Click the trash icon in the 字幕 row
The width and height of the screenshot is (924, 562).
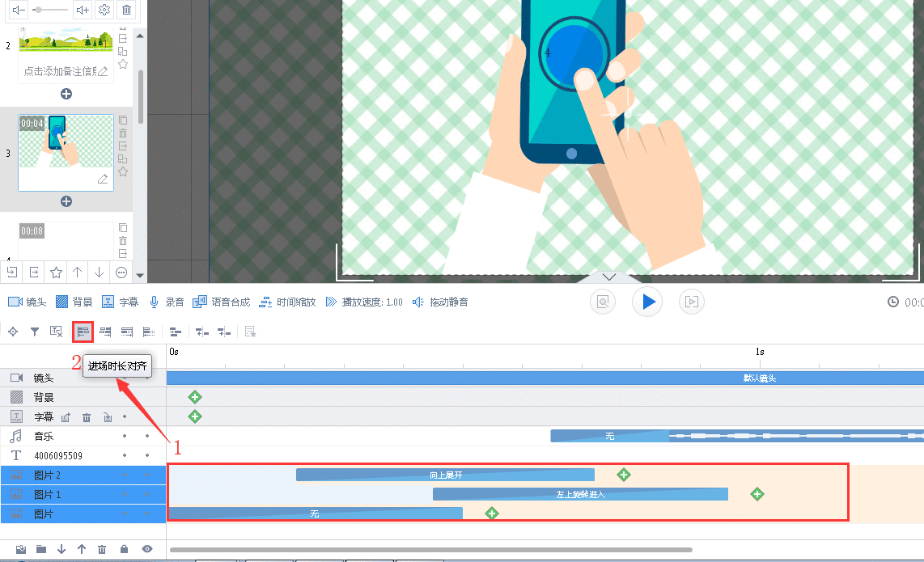87,417
